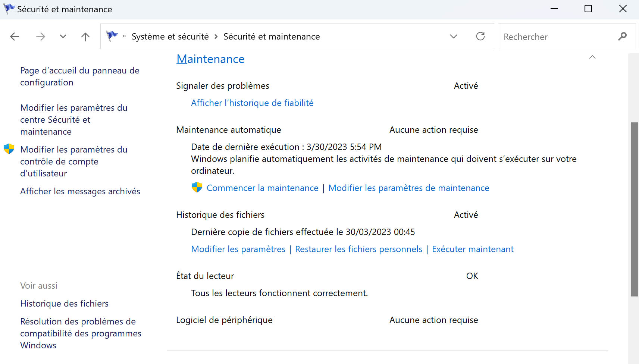Go up one level with up arrow
The height and width of the screenshot is (364, 639).
pos(85,37)
